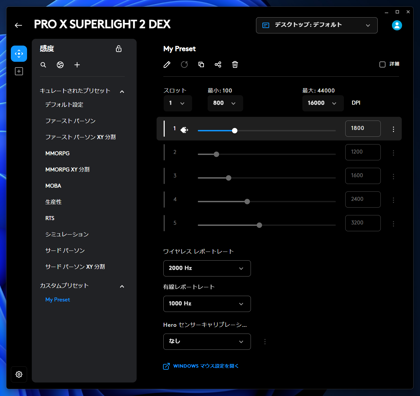Screen dimensions: 420x396
Task: Select the 生産性 preset
Action: [x=53, y=202]
